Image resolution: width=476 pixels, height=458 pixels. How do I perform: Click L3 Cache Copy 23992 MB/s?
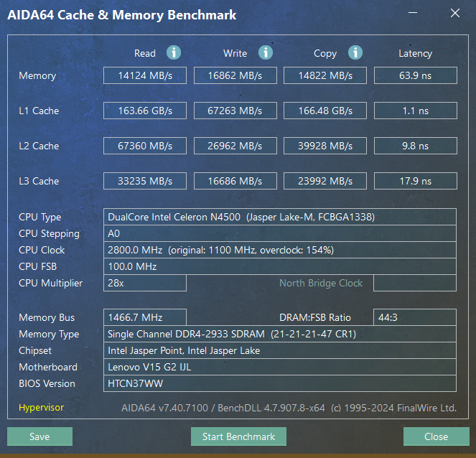pos(325,181)
